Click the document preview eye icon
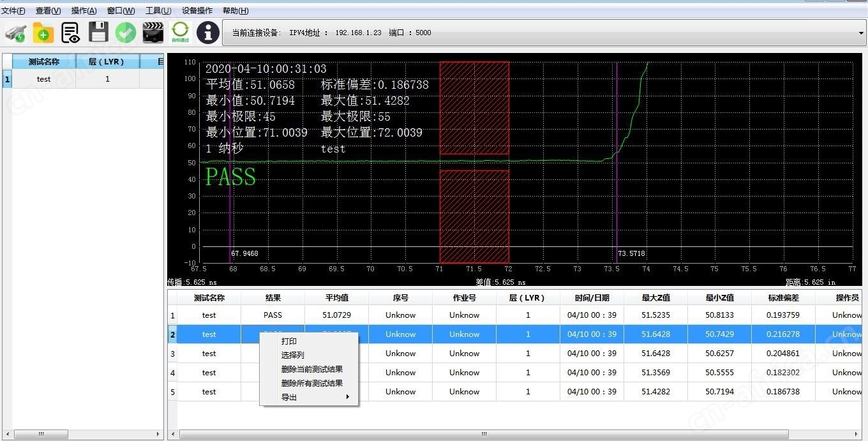868x441 pixels. tap(71, 32)
